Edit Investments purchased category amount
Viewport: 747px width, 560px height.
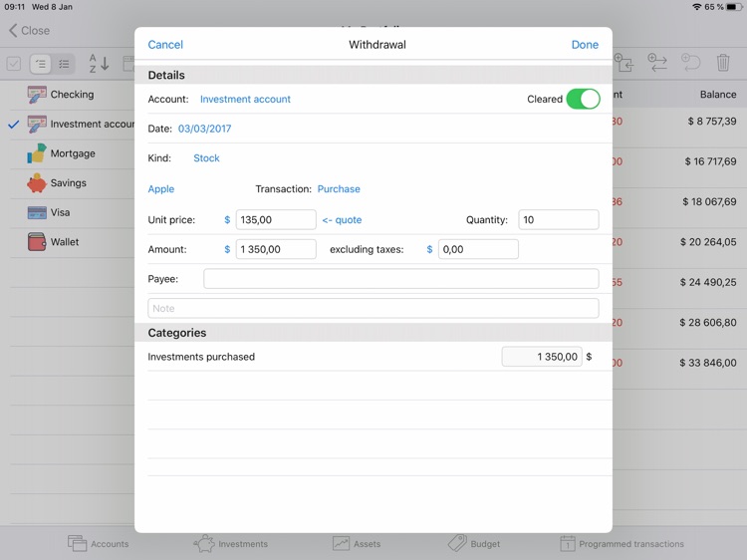[x=542, y=357]
